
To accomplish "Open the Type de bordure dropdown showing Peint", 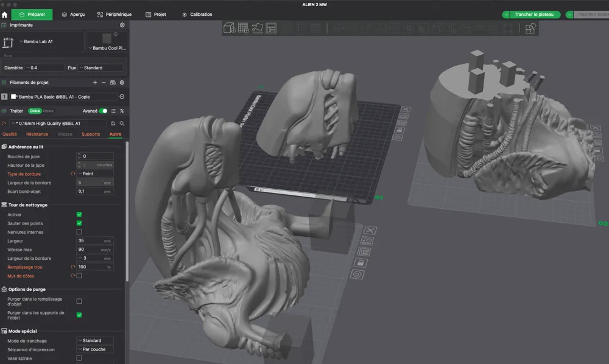I will pos(96,173).
